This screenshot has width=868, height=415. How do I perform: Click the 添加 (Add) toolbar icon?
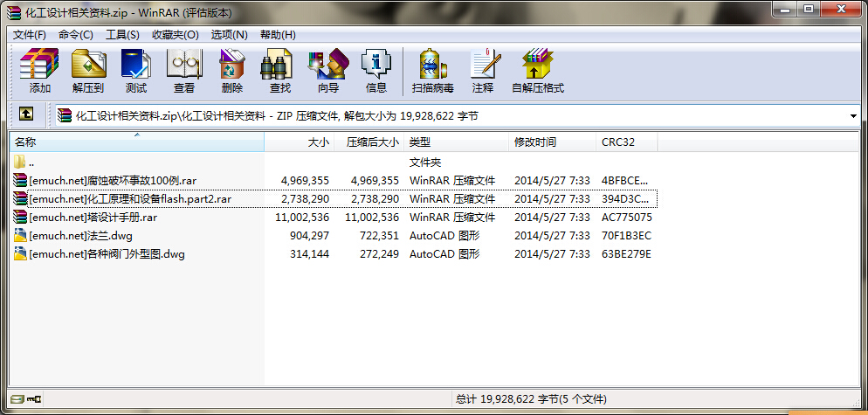pos(39,65)
